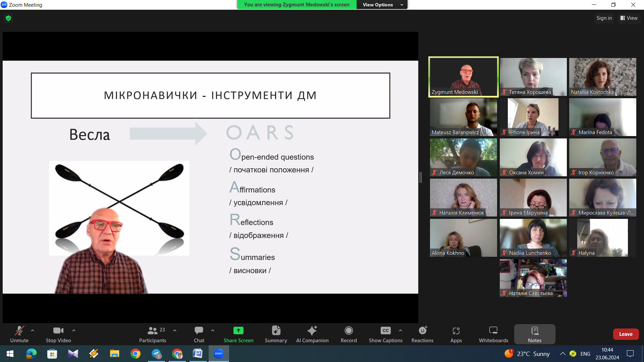This screenshot has height=362, width=644.
Task: Select Nataliia Kostochka's video thumbnail
Action: 602,77
